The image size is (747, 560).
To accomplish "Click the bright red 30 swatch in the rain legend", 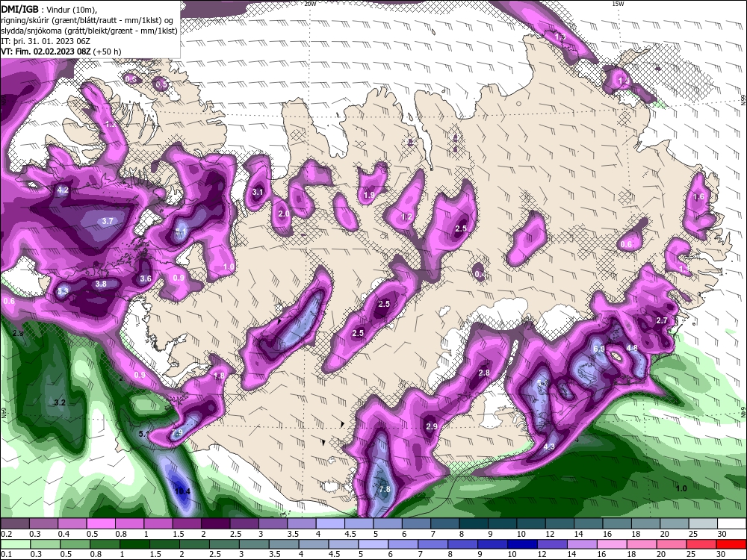I will coord(732,544).
